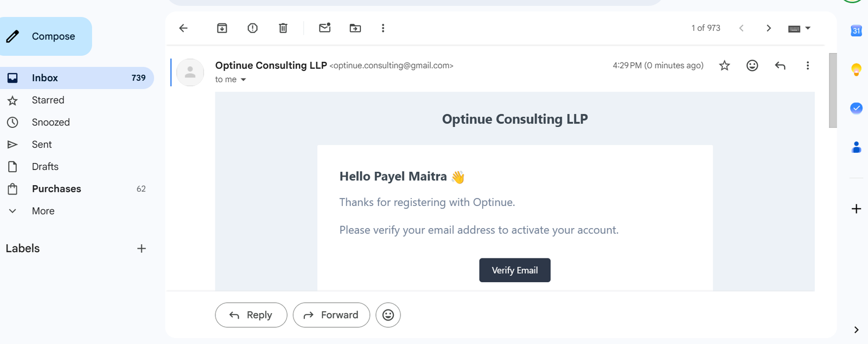Open Google Keep lightbulb icon

(x=856, y=69)
